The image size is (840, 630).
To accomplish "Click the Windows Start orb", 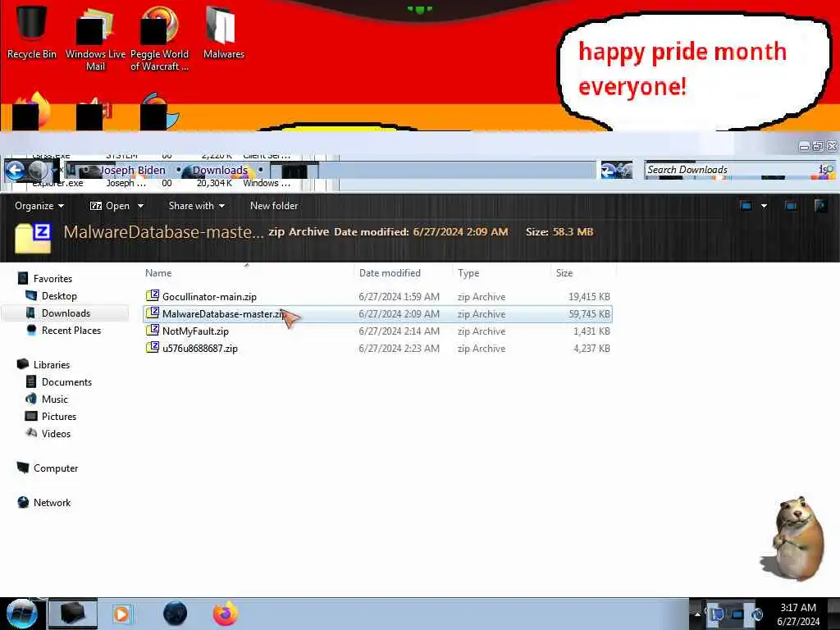I will (22, 614).
